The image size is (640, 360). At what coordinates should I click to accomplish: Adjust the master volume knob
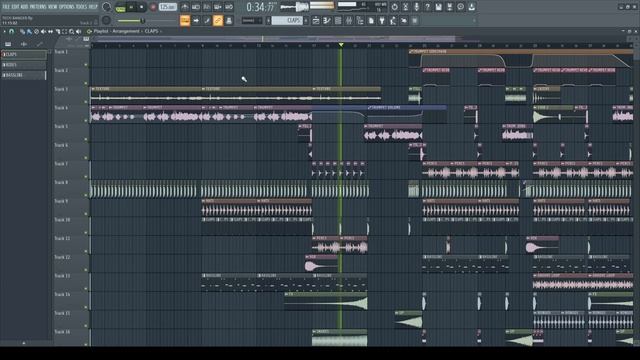click(x=106, y=7)
